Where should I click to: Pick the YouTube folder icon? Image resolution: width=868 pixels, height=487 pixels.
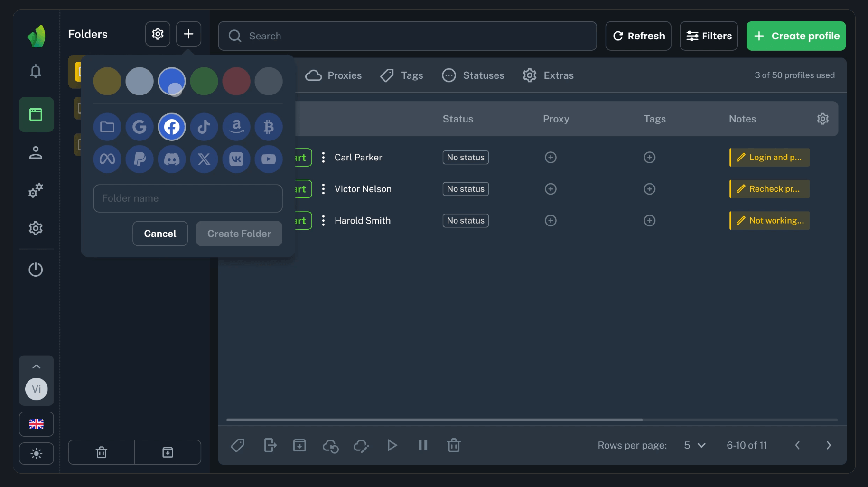pyautogui.click(x=269, y=159)
